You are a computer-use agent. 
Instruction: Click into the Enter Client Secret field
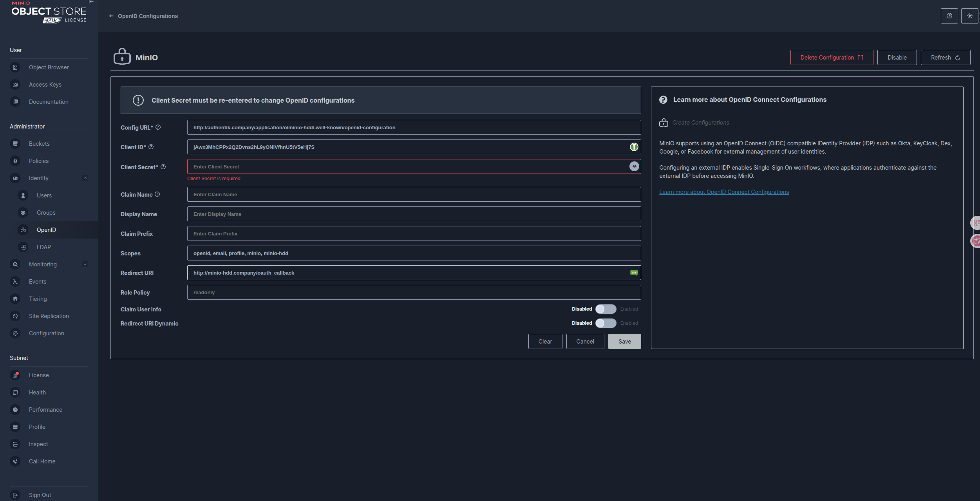coord(407,167)
